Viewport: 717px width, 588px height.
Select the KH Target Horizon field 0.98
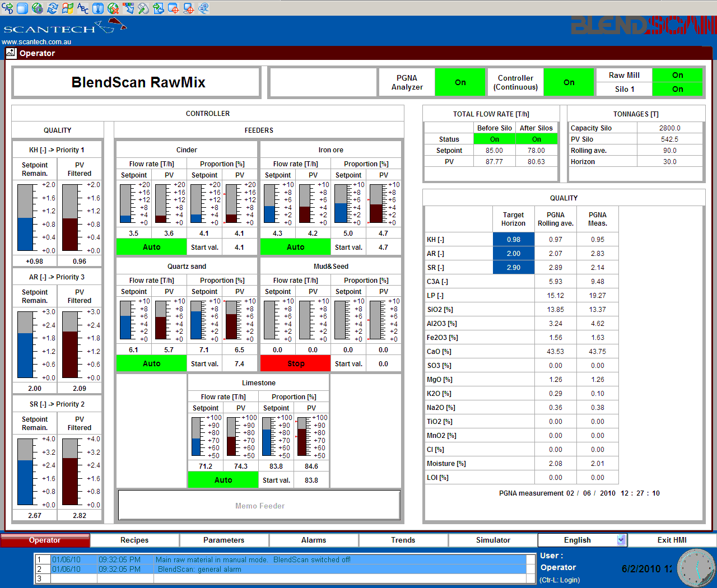514,239
